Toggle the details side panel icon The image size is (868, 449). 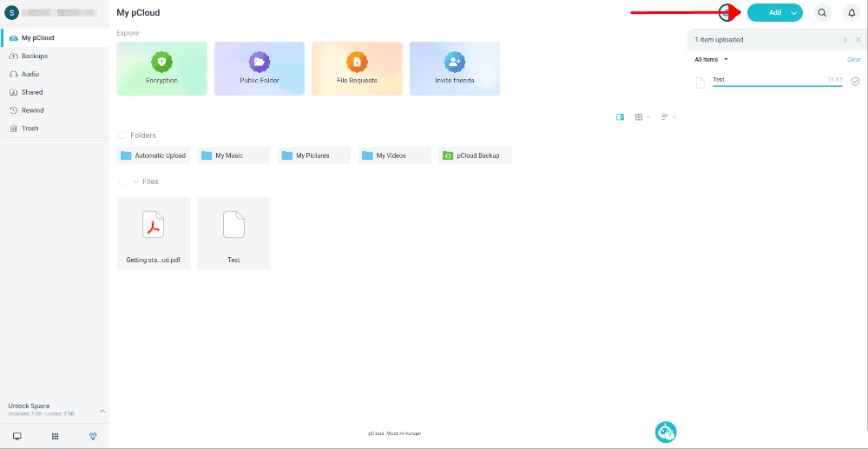(x=621, y=117)
